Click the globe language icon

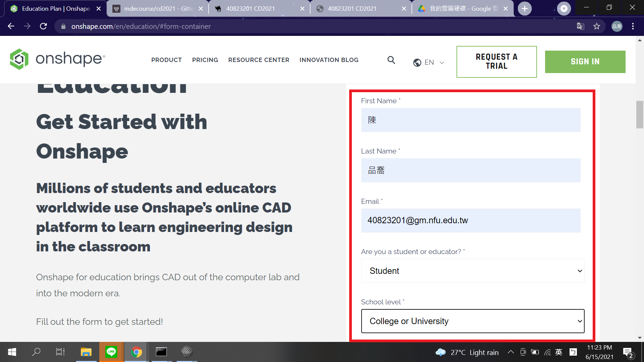coord(417,62)
